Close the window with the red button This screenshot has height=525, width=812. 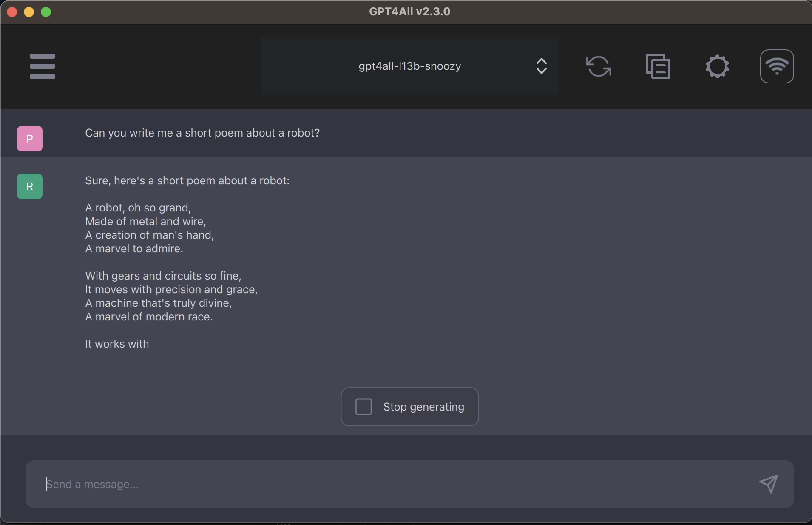point(12,12)
